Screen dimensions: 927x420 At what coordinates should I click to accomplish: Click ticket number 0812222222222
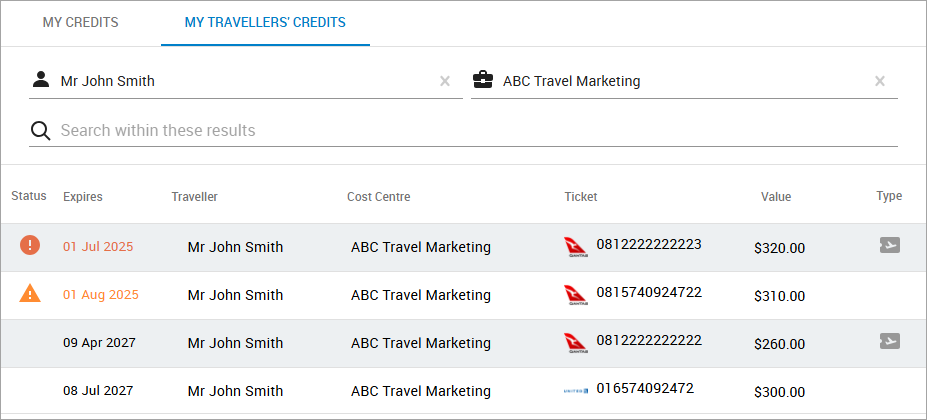(x=648, y=340)
